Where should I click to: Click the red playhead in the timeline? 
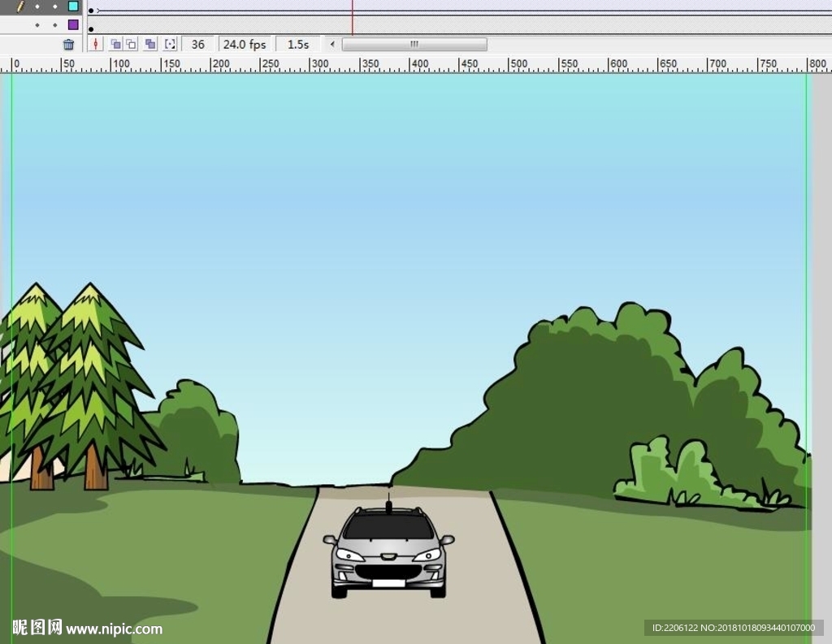[352, 16]
